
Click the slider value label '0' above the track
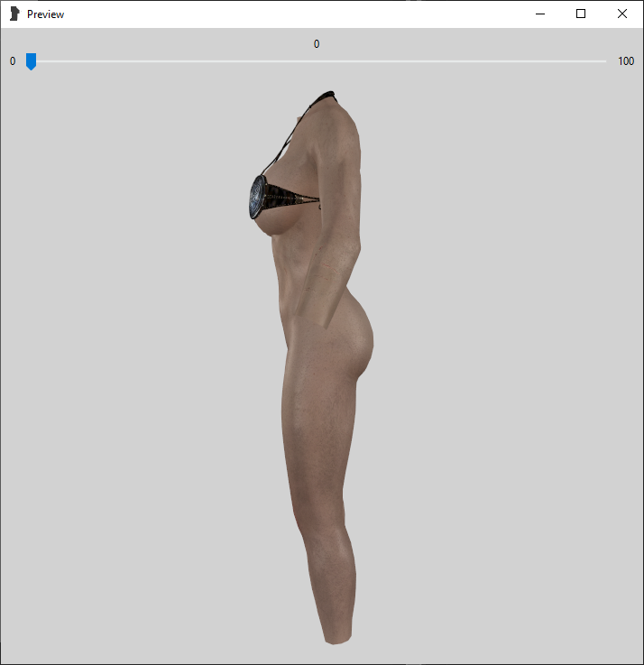[x=317, y=44]
